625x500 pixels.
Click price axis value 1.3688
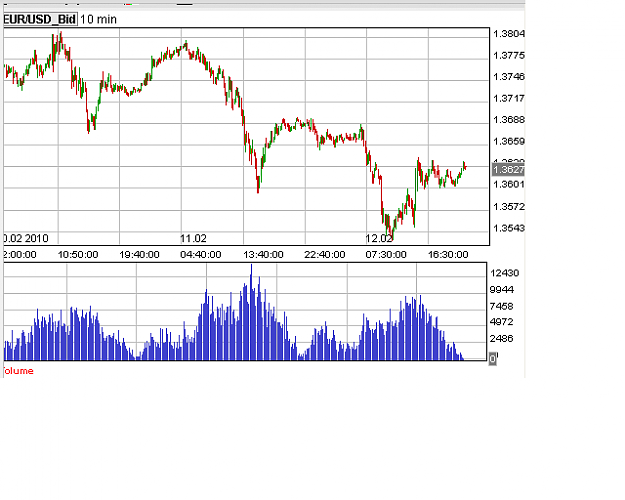[x=509, y=120]
